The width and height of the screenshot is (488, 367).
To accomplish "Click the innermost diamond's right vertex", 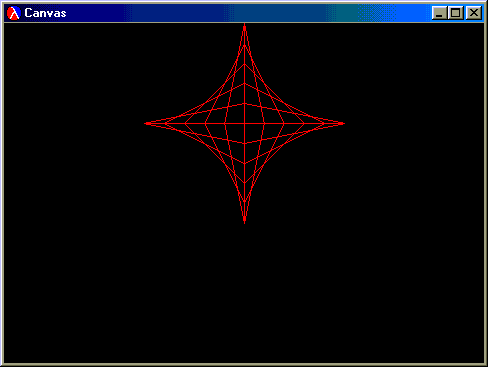I will 264,124.
